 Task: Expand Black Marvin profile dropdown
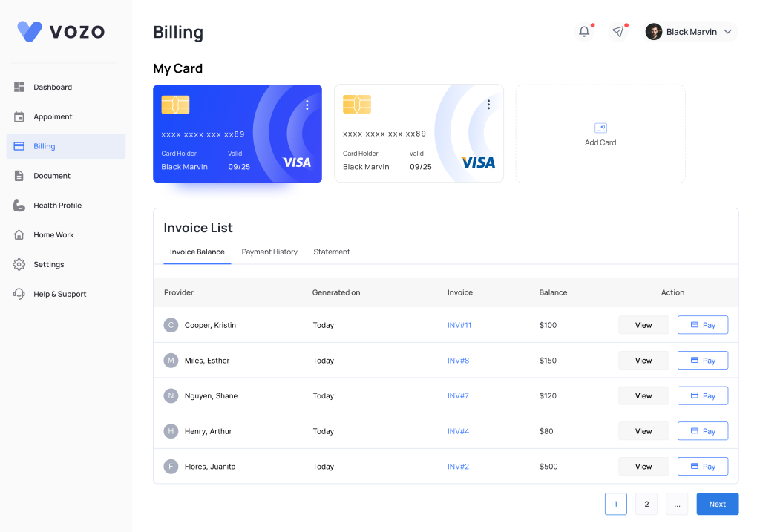[x=727, y=32]
